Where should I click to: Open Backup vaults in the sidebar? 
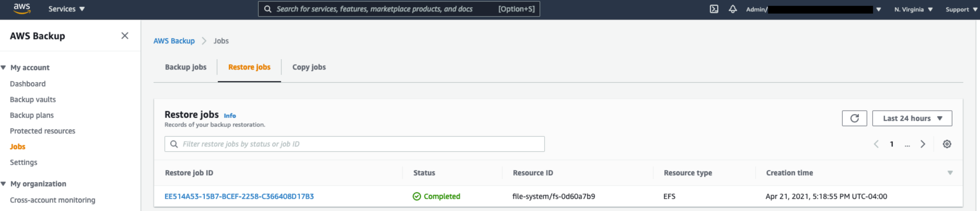(32, 99)
